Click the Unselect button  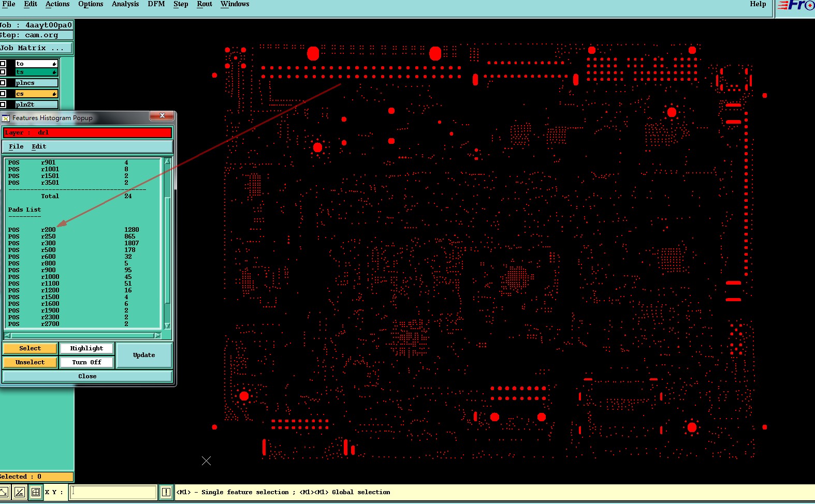[x=30, y=362]
